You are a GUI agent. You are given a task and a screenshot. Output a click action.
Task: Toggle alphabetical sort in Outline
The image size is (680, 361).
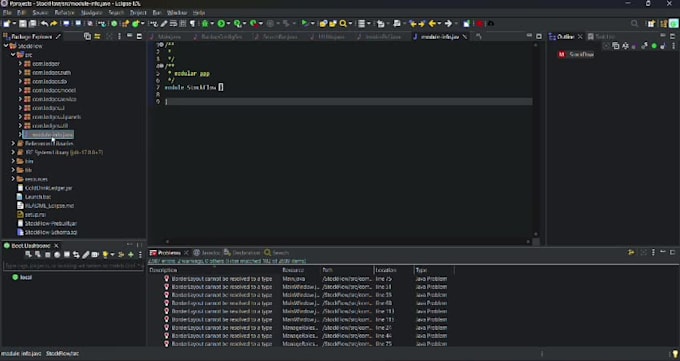(x=625, y=46)
